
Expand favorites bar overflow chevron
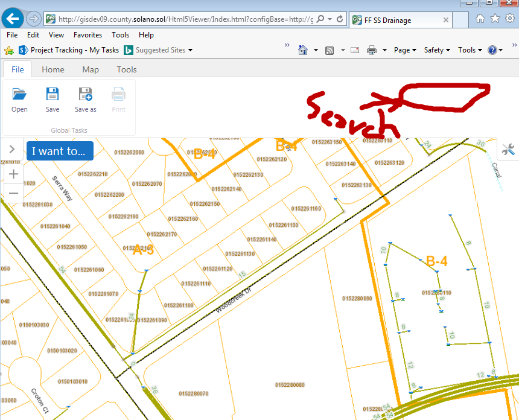point(287,45)
